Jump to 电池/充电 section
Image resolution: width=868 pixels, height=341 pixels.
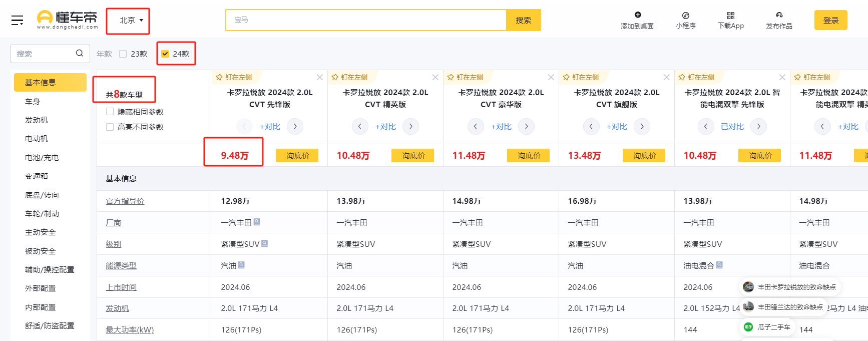click(42, 158)
